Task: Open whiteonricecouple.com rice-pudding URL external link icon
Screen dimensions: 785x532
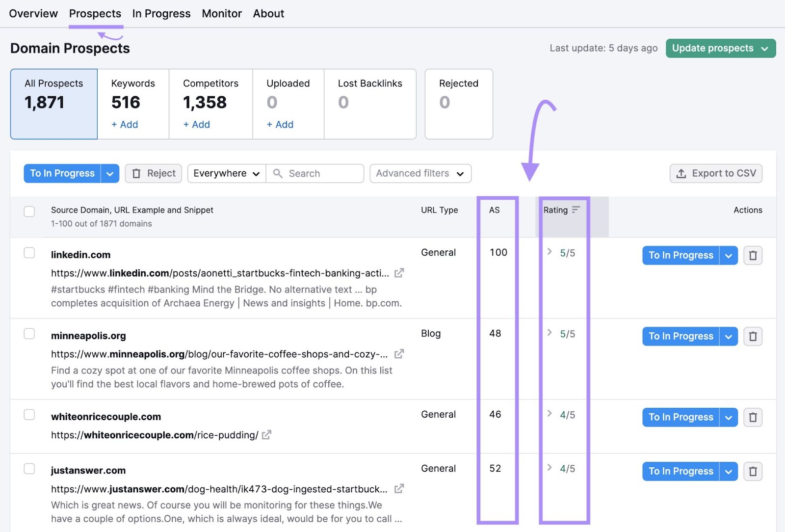Action: tap(266, 435)
